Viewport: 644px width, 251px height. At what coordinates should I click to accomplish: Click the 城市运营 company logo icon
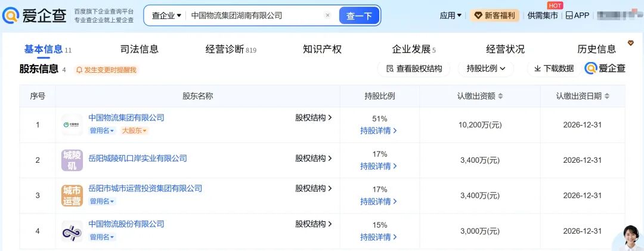click(72, 196)
